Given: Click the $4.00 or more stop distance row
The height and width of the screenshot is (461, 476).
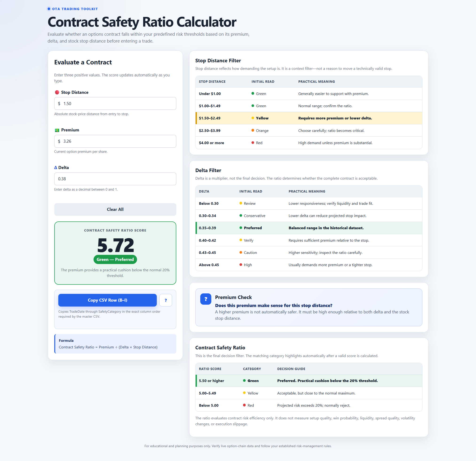Looking at the screenshot, I should [309, 143].
